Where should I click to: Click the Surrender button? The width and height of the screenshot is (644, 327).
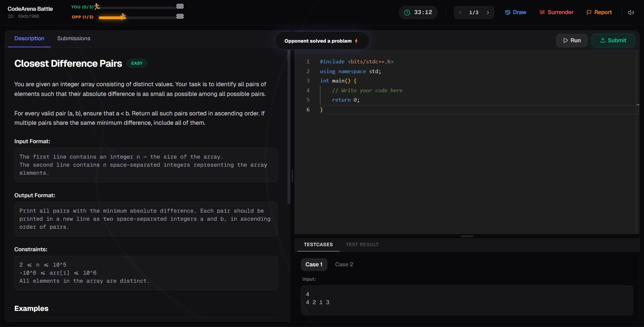click(556, 12)
